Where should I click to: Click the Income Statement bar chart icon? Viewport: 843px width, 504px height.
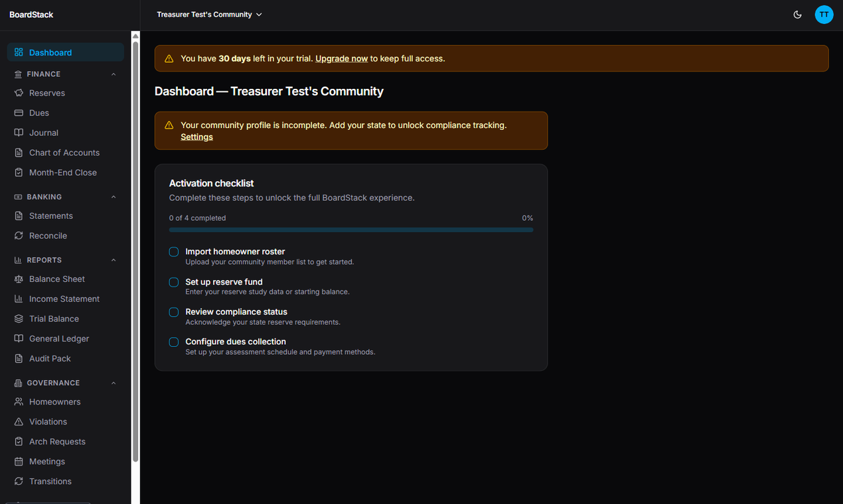(19, 299)
